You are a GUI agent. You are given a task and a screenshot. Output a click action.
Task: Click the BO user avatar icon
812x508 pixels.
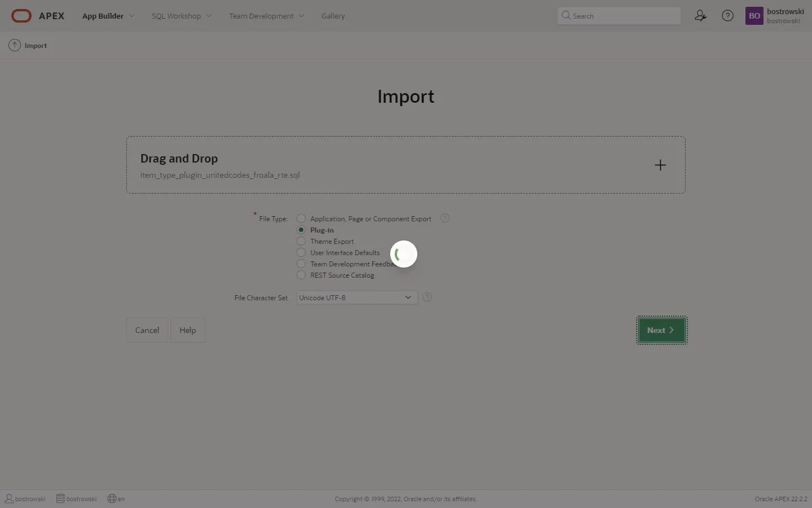tap(754, 16)
